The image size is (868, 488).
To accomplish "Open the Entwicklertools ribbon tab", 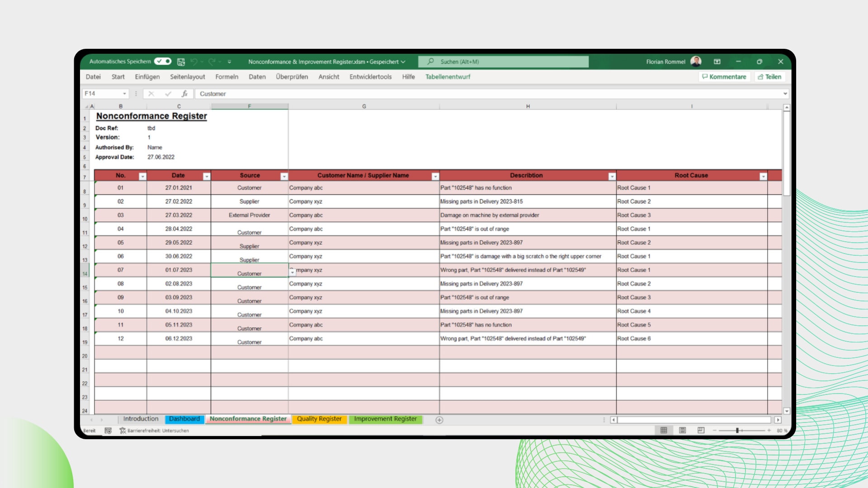I will pos(371,77).
